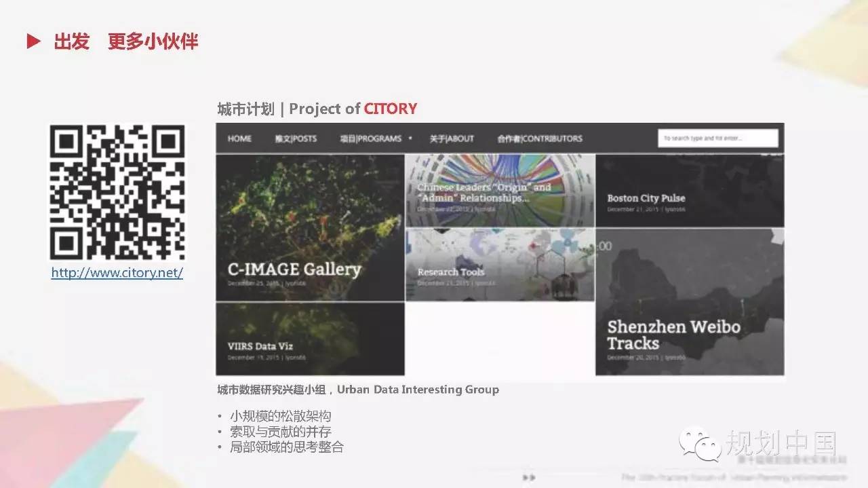Click the 索取与贡献的并存 bullet
This screenshot has width=868, height=488.
[280, 432]
